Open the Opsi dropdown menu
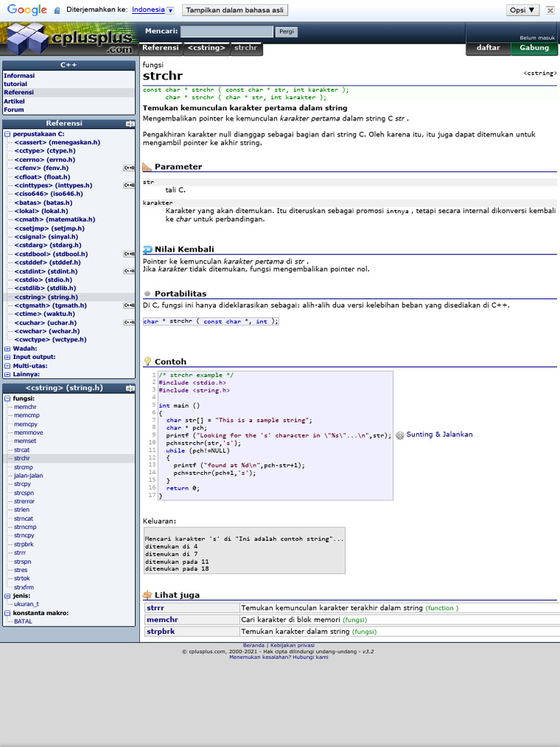 point(523,10)
